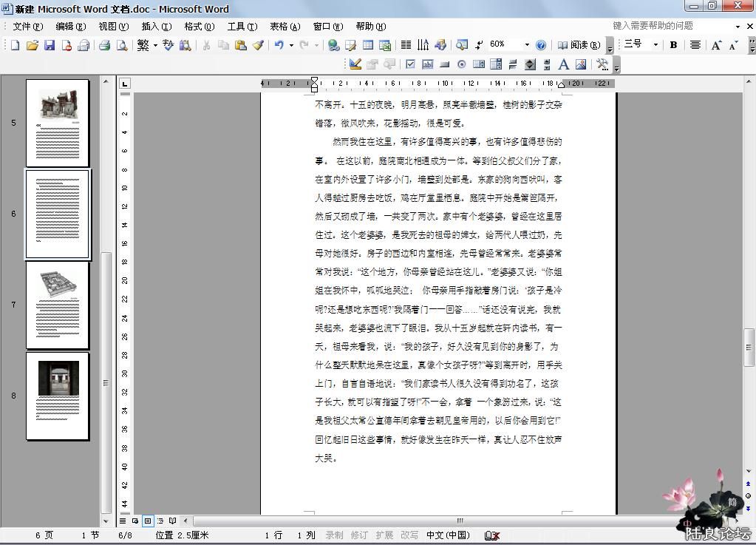Insert a check box control from Control Toolbox
Image resolution: width=756 pixels, height=545 pixels.
click(x=410, y=64)
